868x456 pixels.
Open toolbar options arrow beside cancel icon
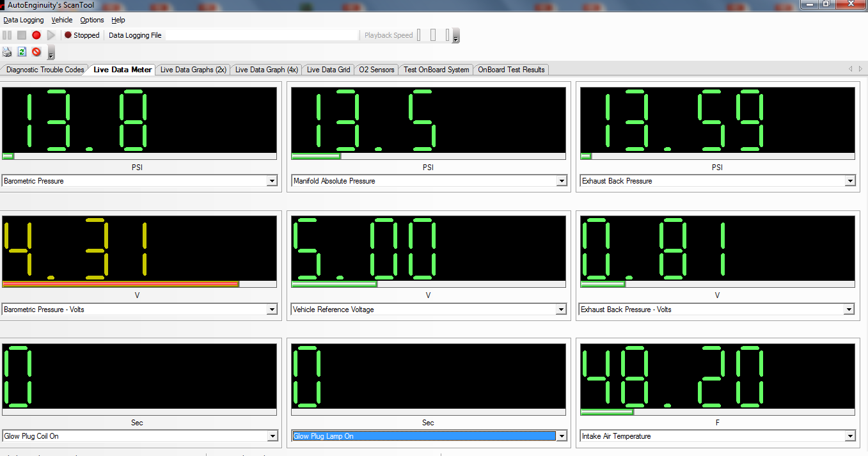pos(51,54)
